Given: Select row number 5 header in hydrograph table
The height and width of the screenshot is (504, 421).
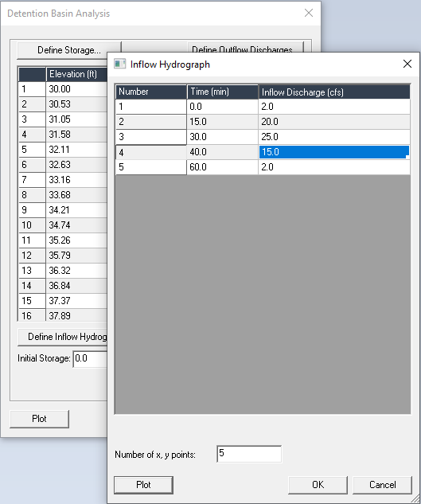Looking at the screenshot, I should [151, 167].
